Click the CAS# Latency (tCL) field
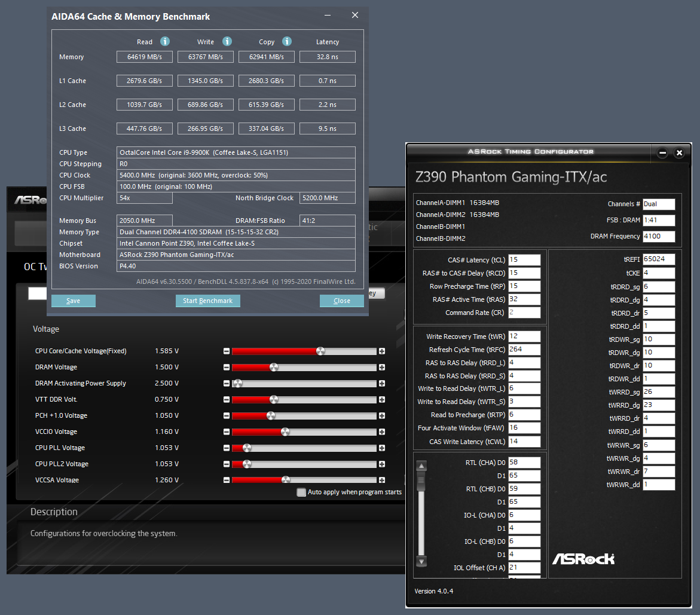 pos(525,260)
